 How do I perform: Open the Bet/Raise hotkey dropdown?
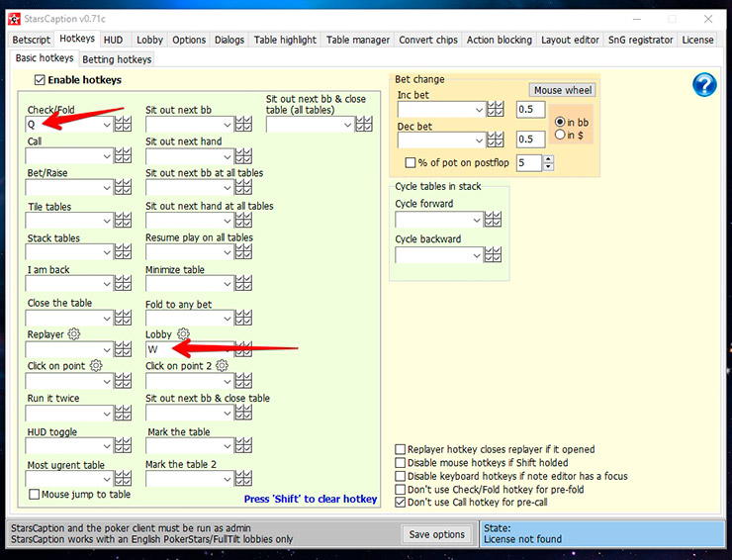[x=107, y=187]
